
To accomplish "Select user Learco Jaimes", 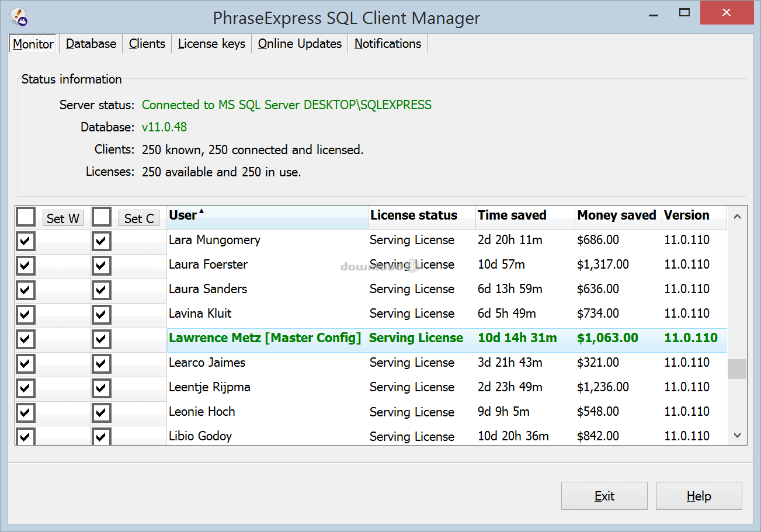I will click(x=207, y=363).
